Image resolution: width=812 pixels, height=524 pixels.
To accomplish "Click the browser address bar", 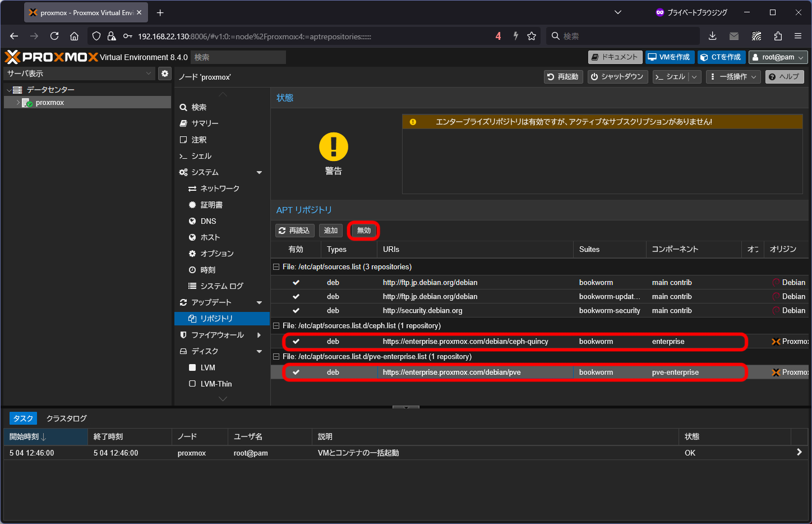I will tap(314, 36).
